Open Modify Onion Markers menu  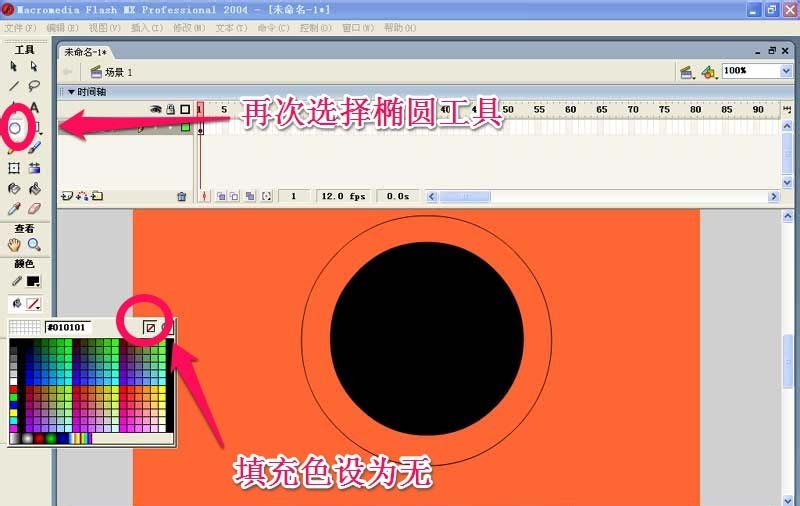coord(266,196)
